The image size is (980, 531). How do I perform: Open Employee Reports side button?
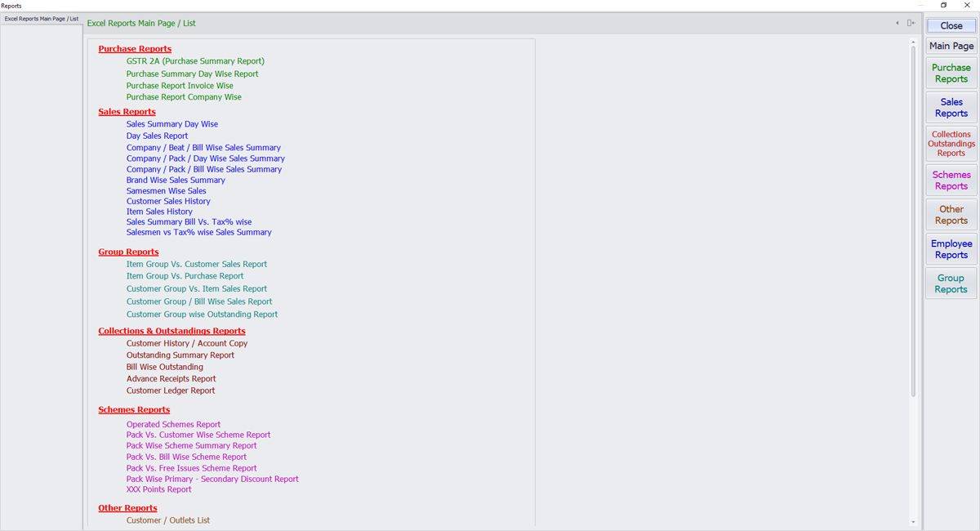coord(951,249)
